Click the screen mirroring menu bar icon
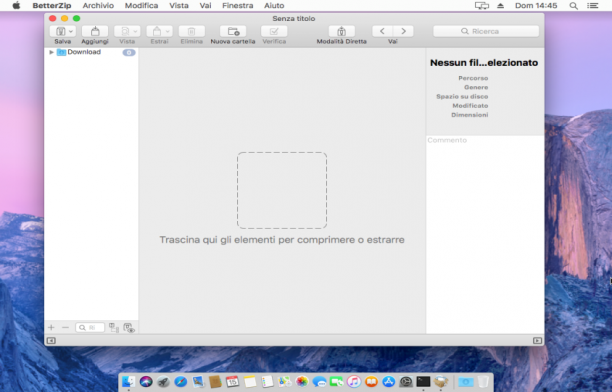The height and width of the screenshot is (392, 612). pos(482,5)
